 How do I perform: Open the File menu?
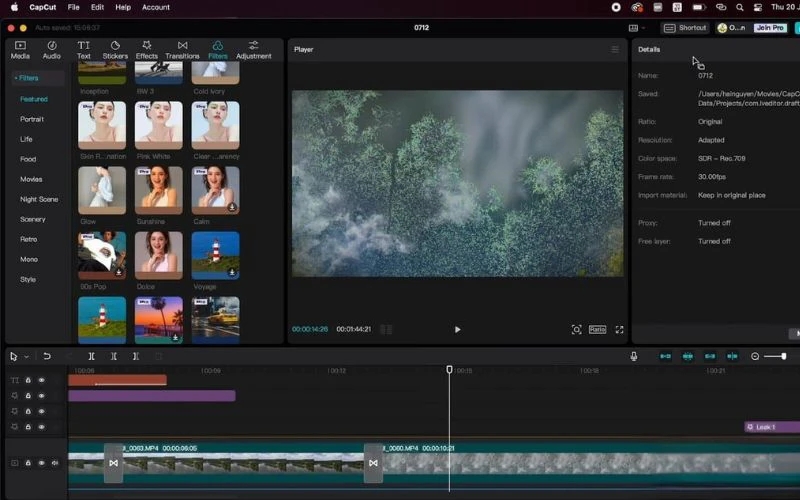point(73,7)
